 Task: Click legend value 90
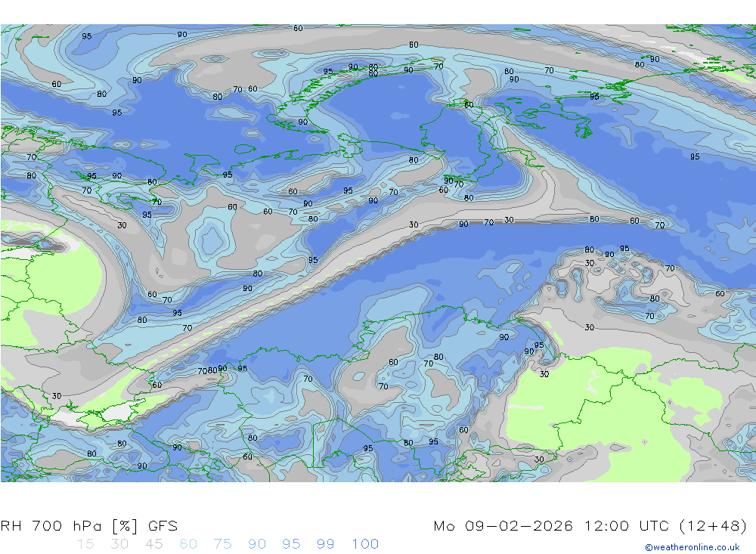coord(257,544)
